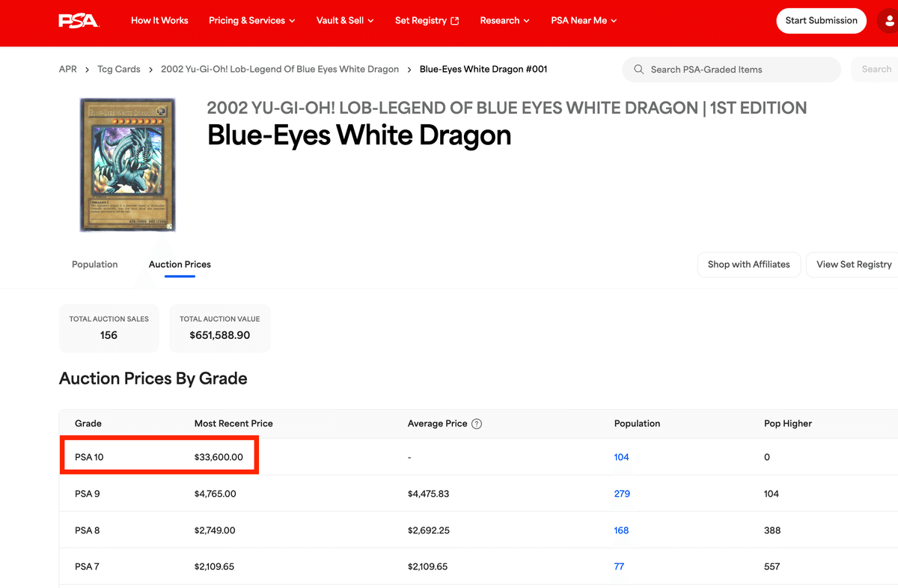The height and width of the screenshot is (588, 898).
Task: Click the Pop Higher column header
Action: pos(788,423)
